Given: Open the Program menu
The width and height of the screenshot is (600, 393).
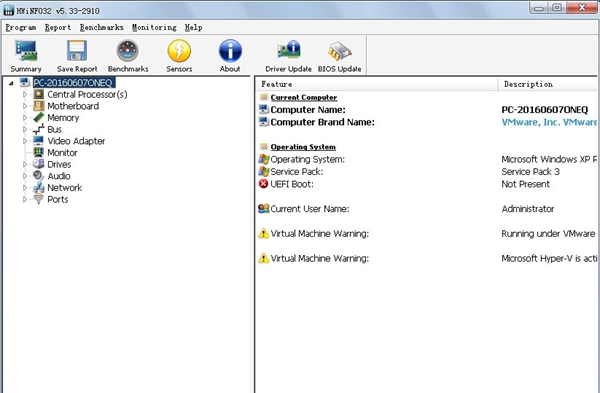Looking at the screenshot, I should pyautogui.click(x=21, y=28).
